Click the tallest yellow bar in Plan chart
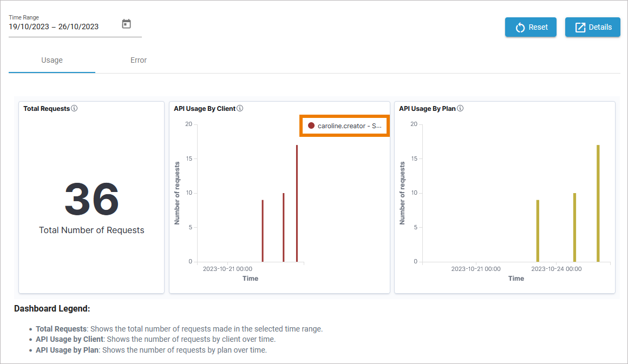 pos(598,206)
